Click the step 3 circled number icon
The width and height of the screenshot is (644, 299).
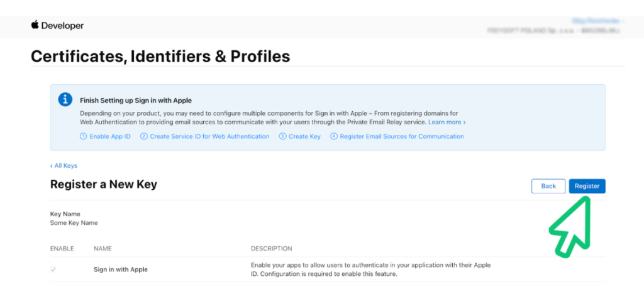point(282,136)
